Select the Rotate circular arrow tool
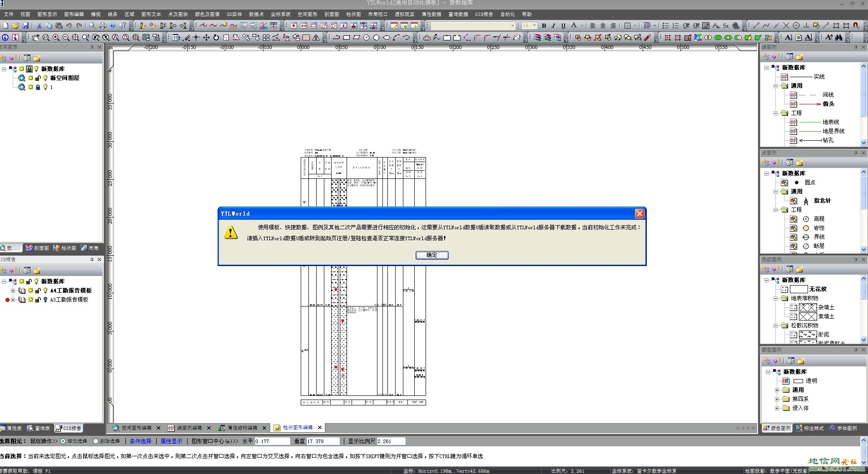Screen dimensions: 868x474 (216, 37)
